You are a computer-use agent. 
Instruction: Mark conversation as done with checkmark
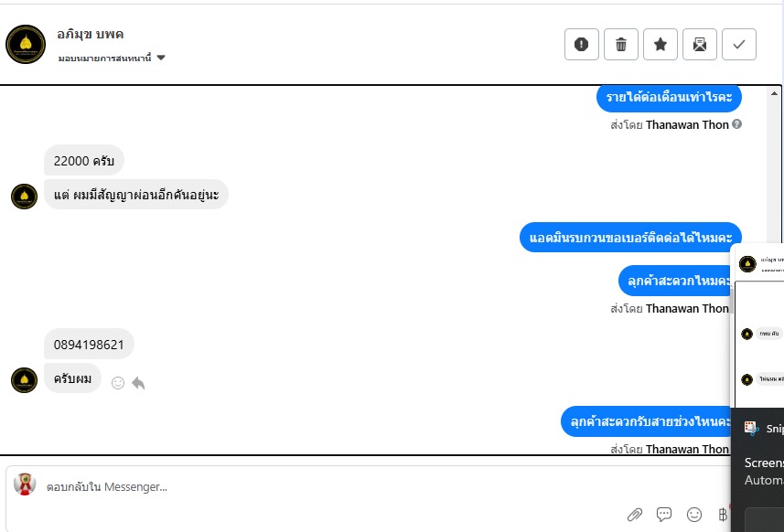click(x=739, y=45)
